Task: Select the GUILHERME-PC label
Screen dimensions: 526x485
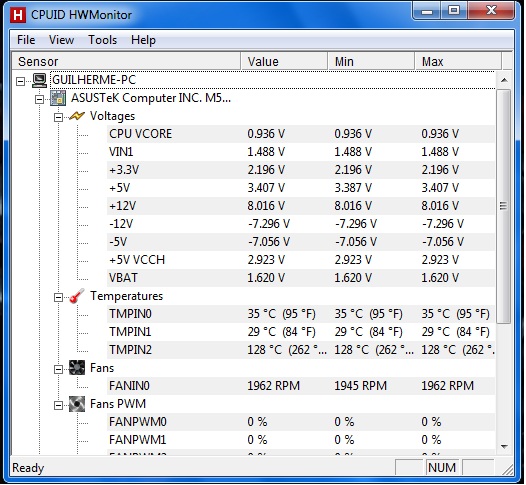Action: pos(94,80)
